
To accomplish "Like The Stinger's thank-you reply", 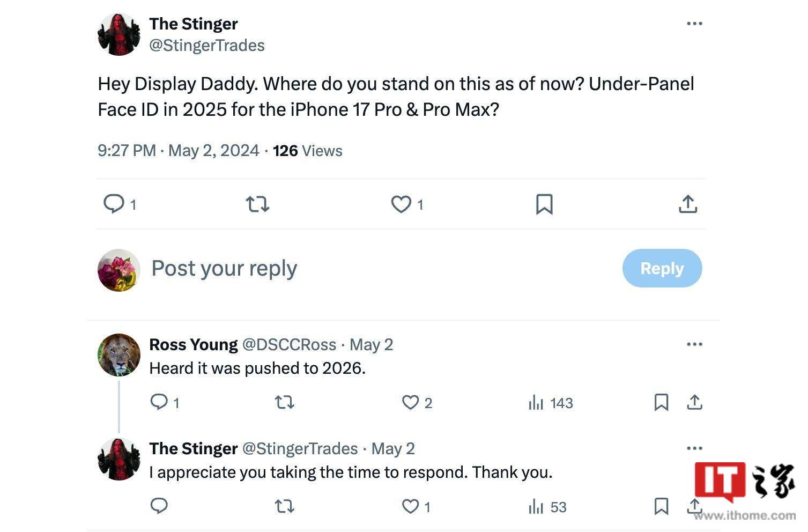I will (411, 506).
